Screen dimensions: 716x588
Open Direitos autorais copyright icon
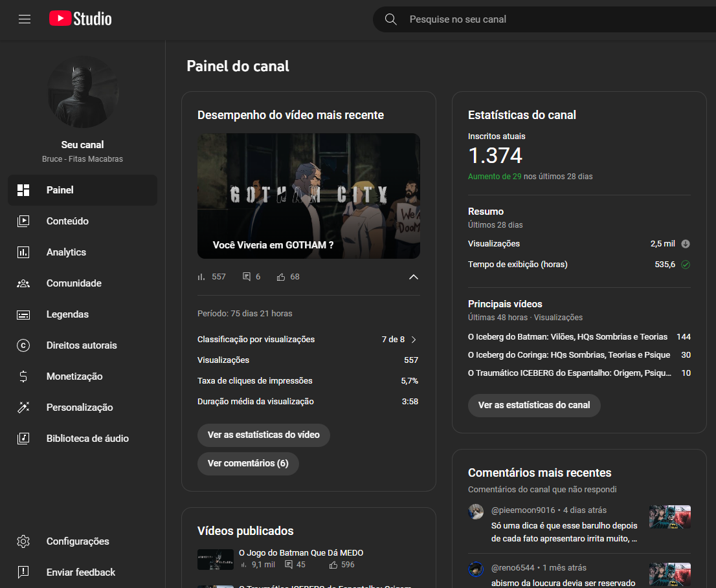(x=23, y=345)
